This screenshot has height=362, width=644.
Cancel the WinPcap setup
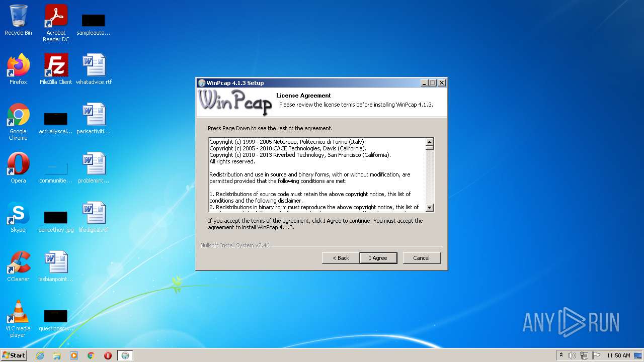coord(422,258)
